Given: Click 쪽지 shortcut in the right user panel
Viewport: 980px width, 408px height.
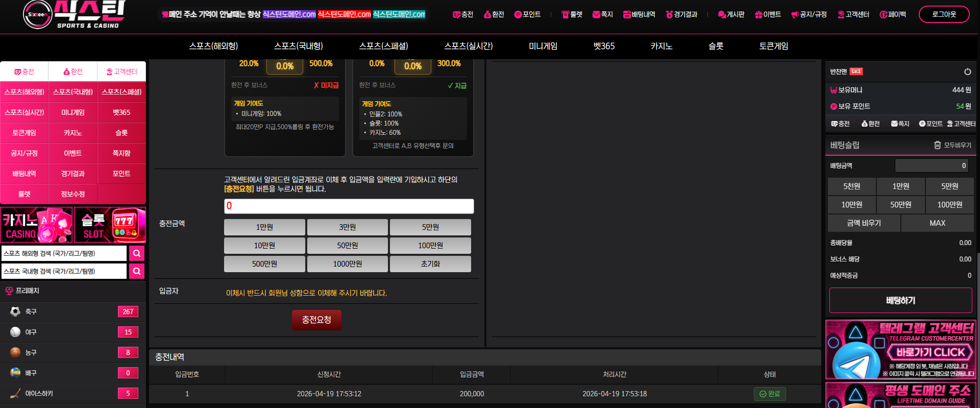Looking at the screenshot, I should coord(900,124).
